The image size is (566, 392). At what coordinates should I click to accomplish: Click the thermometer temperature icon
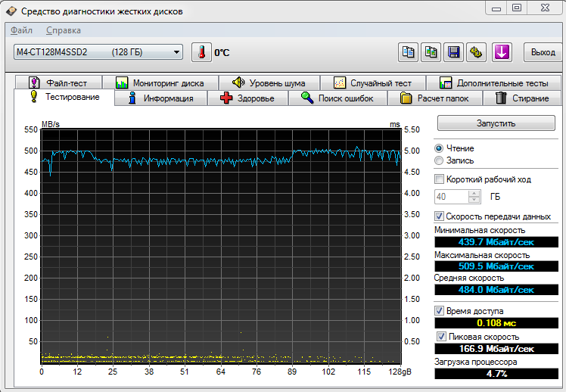tap(201, 52)
